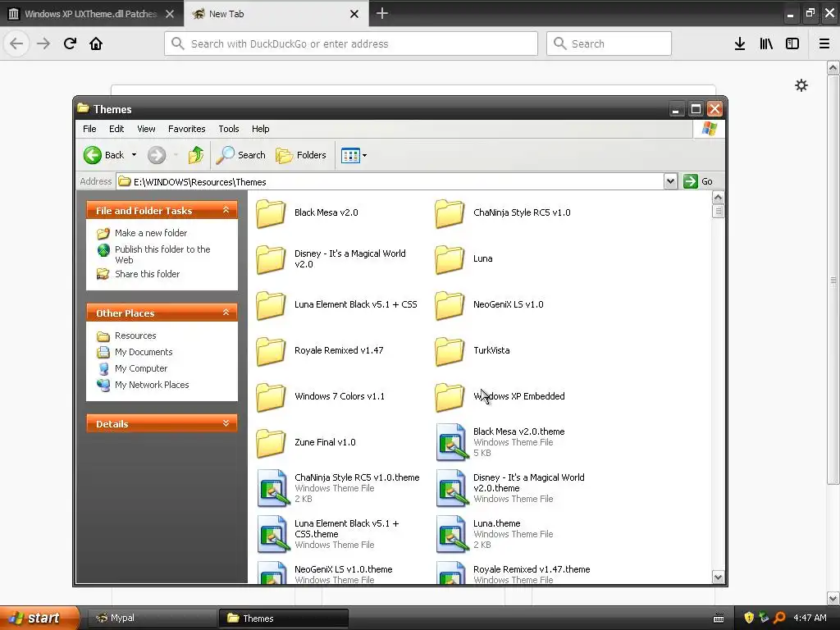The height and width of the screenshot is (630, 840).
Task: Select the Luna folder icon
Action: [450, 259]
